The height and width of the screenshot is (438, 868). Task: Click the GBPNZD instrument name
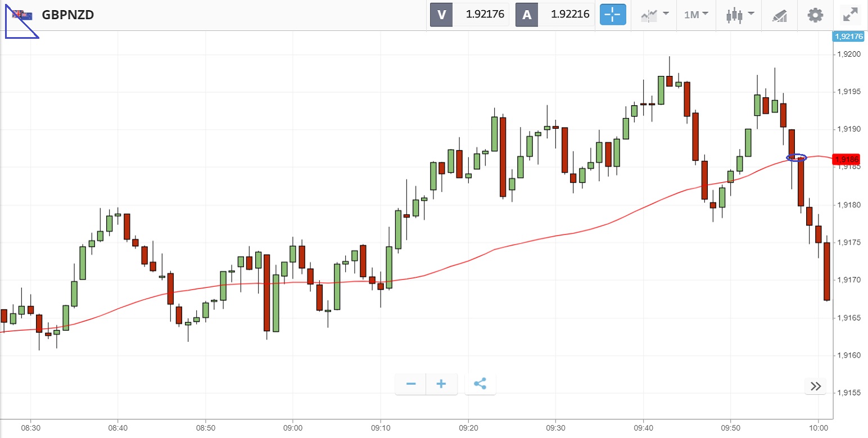pos(68,15)
